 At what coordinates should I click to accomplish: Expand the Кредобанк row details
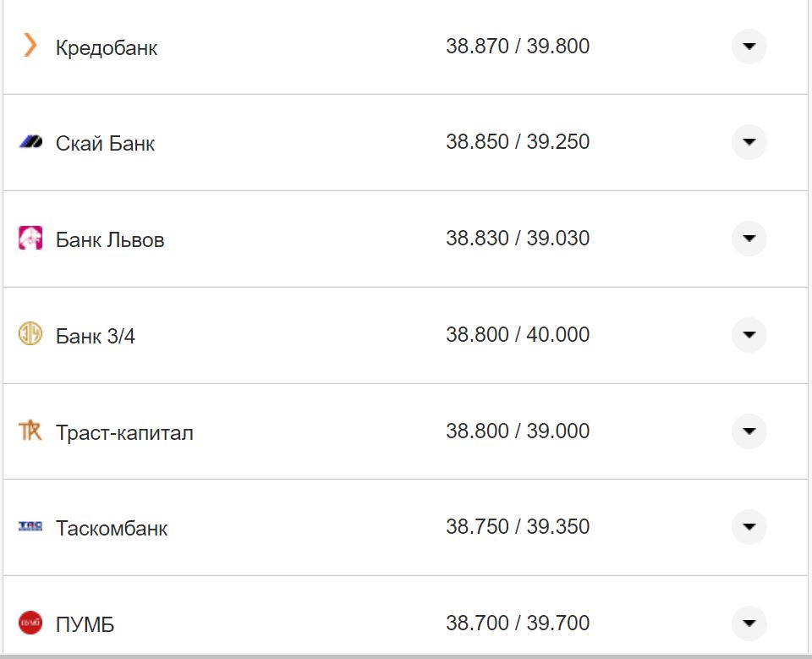tap(749, 47)
